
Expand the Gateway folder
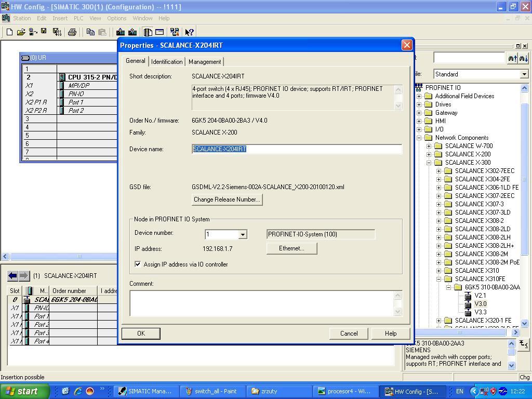click(419, 113)
